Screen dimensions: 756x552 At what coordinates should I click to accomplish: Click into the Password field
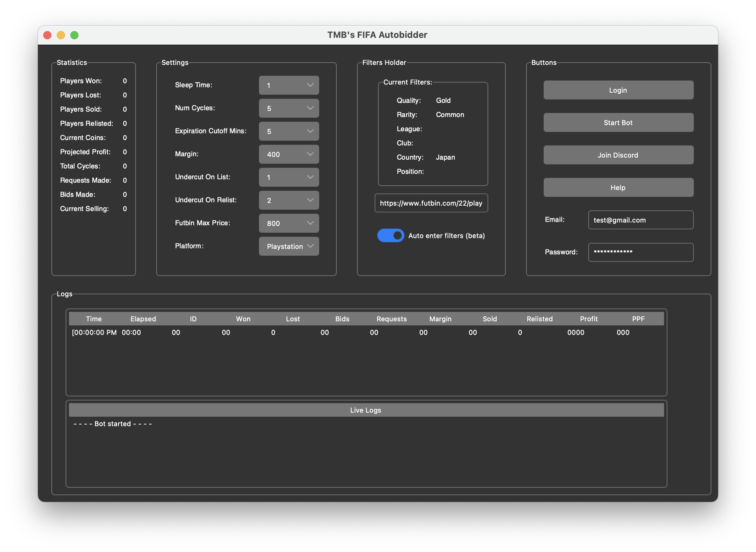640,252
